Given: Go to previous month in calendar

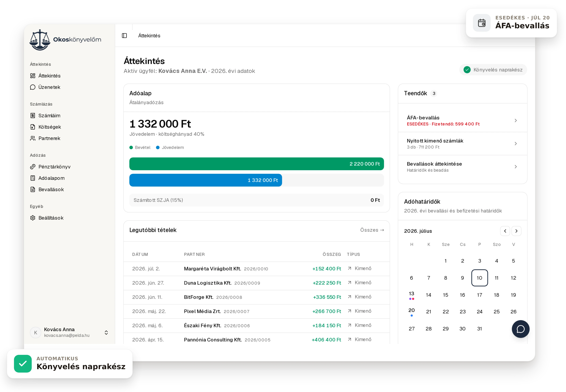Looking at the screenshot, I should click(505, 231).
